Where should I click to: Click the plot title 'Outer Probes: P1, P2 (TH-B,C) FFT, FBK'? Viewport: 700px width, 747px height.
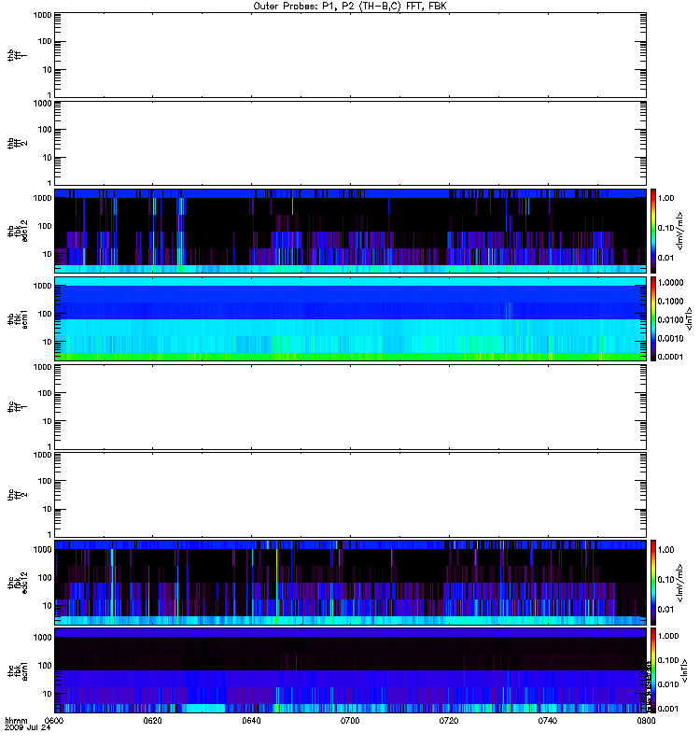350,7
